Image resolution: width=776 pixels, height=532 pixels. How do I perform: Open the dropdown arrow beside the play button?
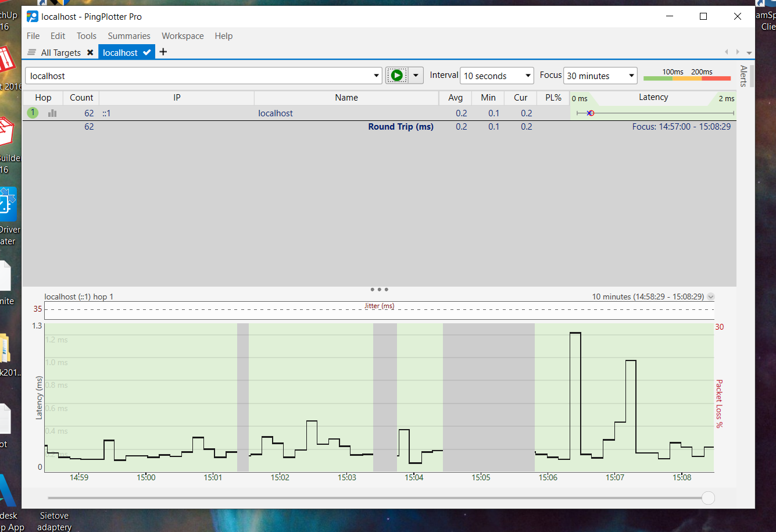(416, 76)
